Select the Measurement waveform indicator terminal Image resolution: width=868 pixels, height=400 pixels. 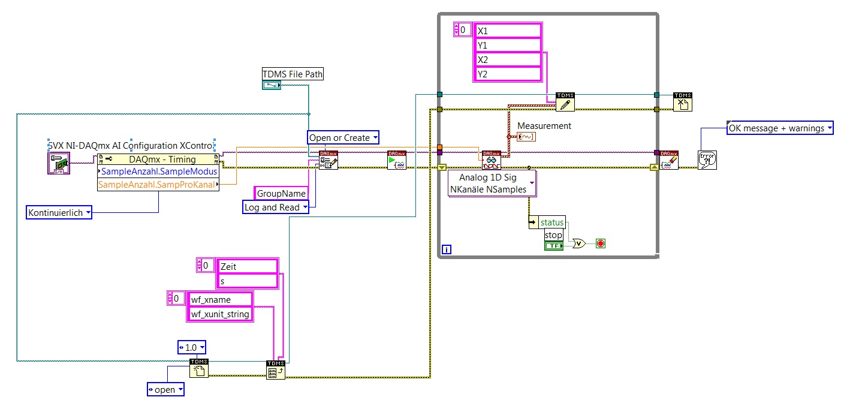point(527,137)
